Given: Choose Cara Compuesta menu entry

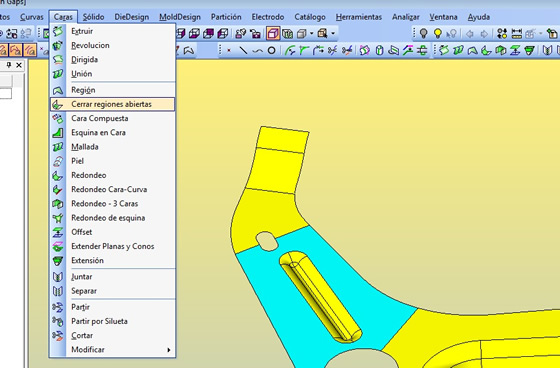Looking at the screenshot, I should tap(112, 118).
